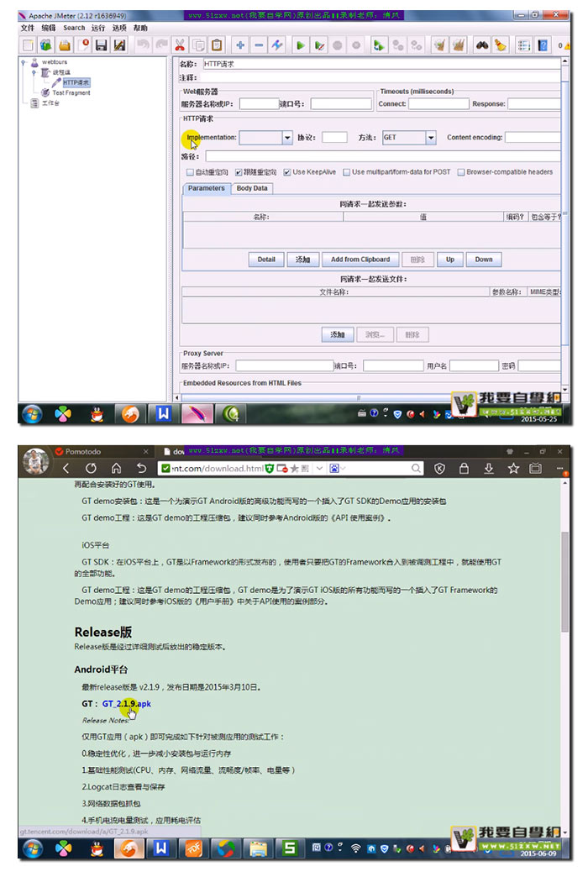Open the 方法 GET method dropdown
Screen dimensions: 588x877
pyautogui.click(x=431, y=138)
